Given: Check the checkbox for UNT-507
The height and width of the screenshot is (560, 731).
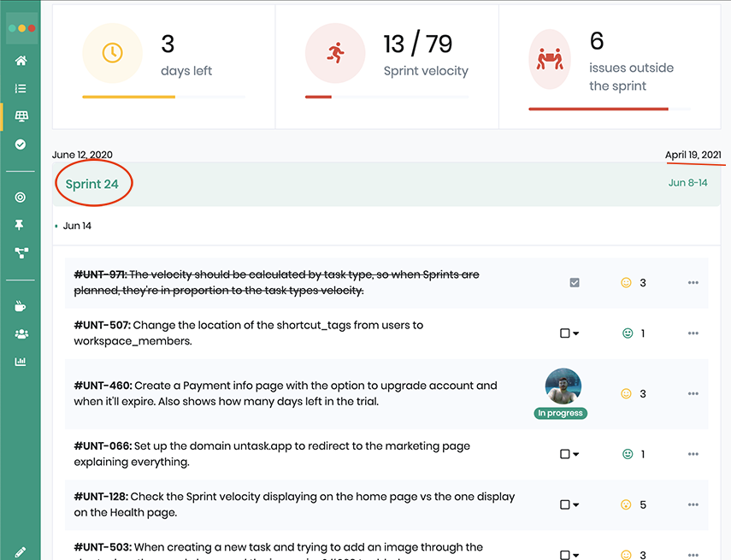Looking at the screenshot, I should tap(564, 333).
